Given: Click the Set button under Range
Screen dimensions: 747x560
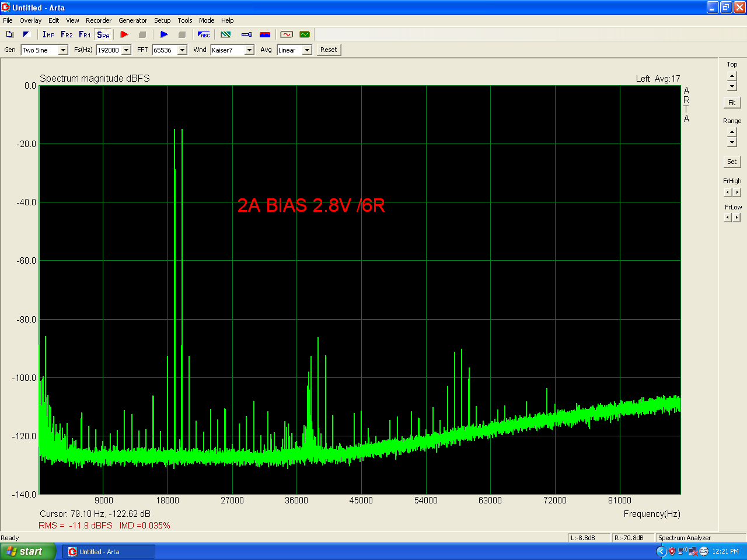Looking at the screenshot, I should click(x=732, y=162).
